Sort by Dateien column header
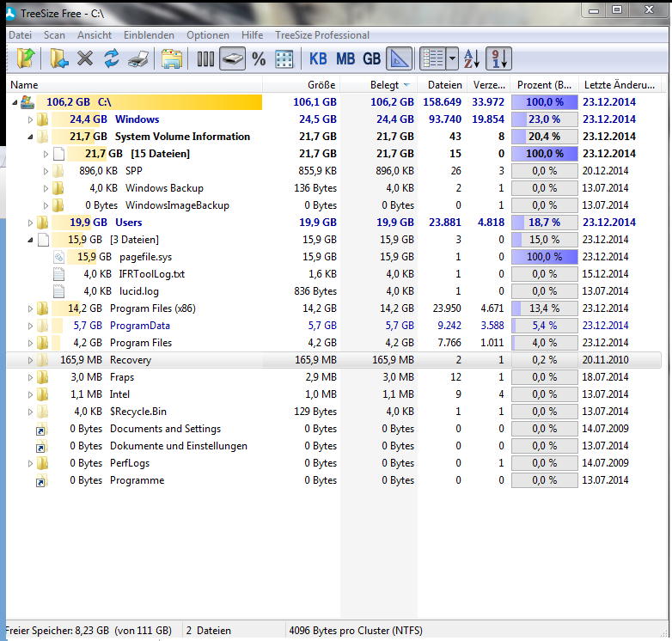 443,85
